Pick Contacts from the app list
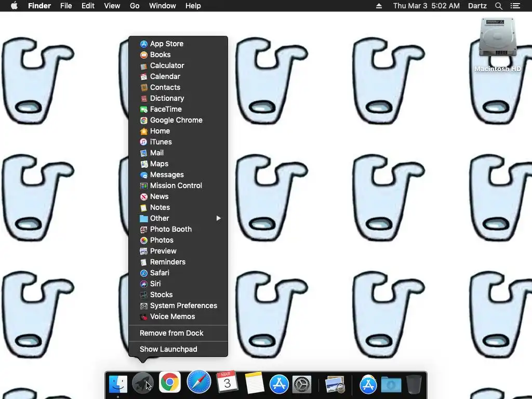Image resolution: width=532 pixels, height=399 pixels. (178, 87)
